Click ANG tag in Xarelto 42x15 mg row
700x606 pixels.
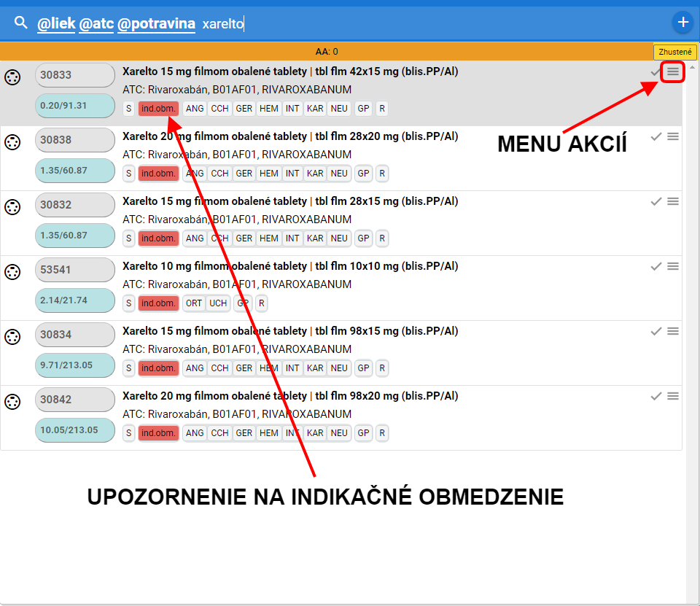pyautogui.click(x=195, y=109)
